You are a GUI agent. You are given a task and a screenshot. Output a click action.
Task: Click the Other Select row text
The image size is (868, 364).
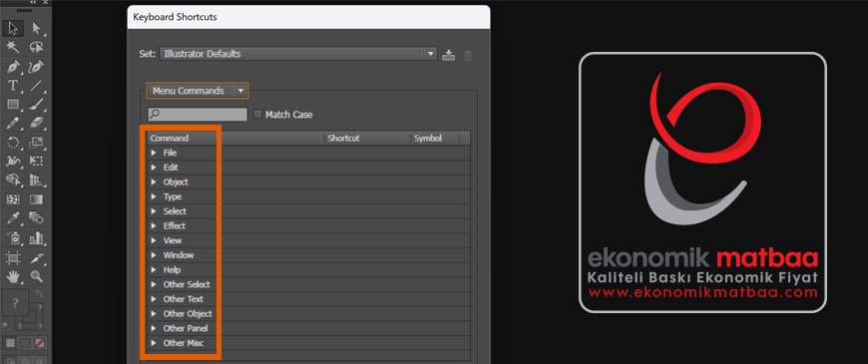coord(187,284)
